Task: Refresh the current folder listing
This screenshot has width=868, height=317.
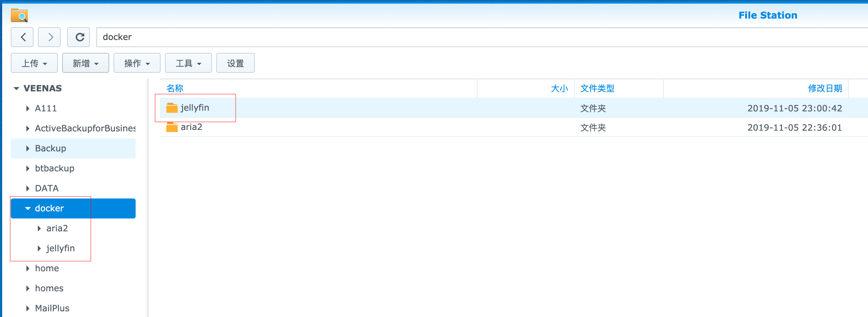Action: point(79,37)
